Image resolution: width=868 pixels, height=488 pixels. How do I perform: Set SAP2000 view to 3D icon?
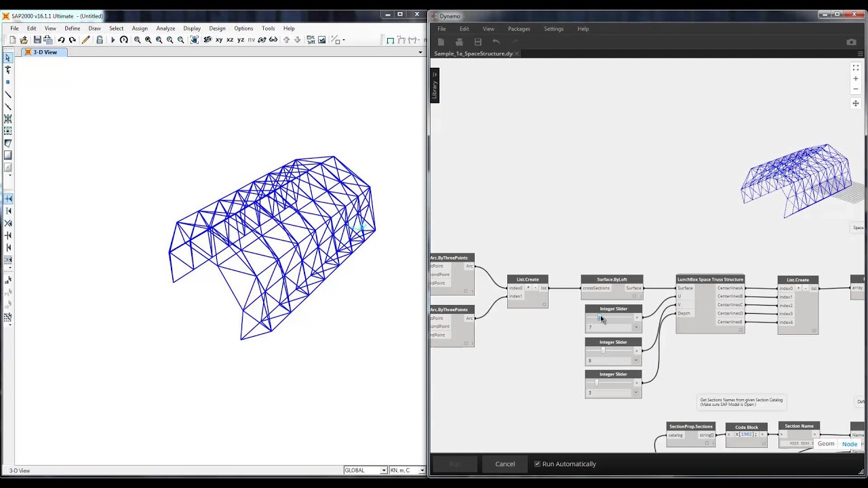[x=208, y=40]
